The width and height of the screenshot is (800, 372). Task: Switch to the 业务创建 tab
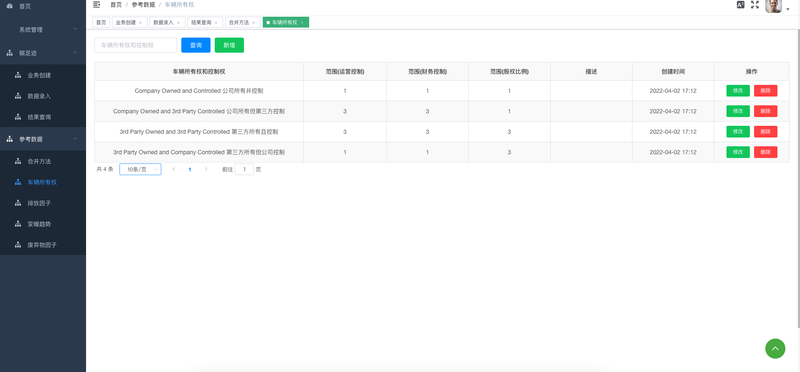(130, 22)
